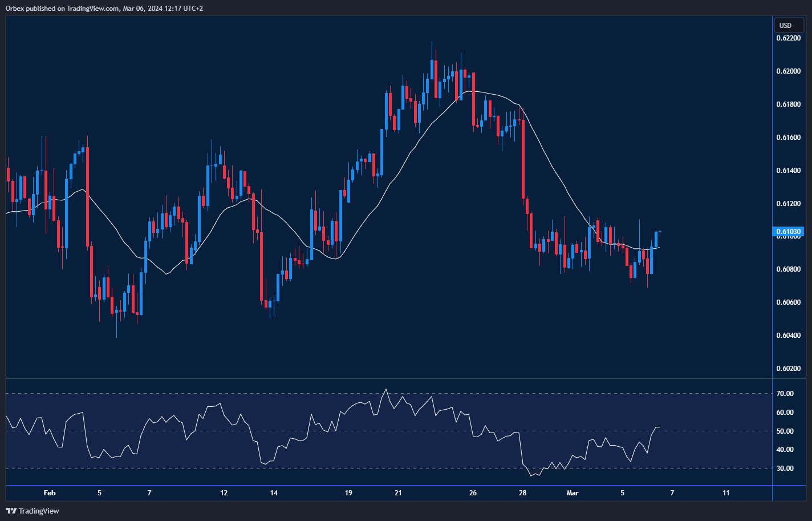
Task: Click the RSI 50.00 midline label
Action: coord(785,431)
